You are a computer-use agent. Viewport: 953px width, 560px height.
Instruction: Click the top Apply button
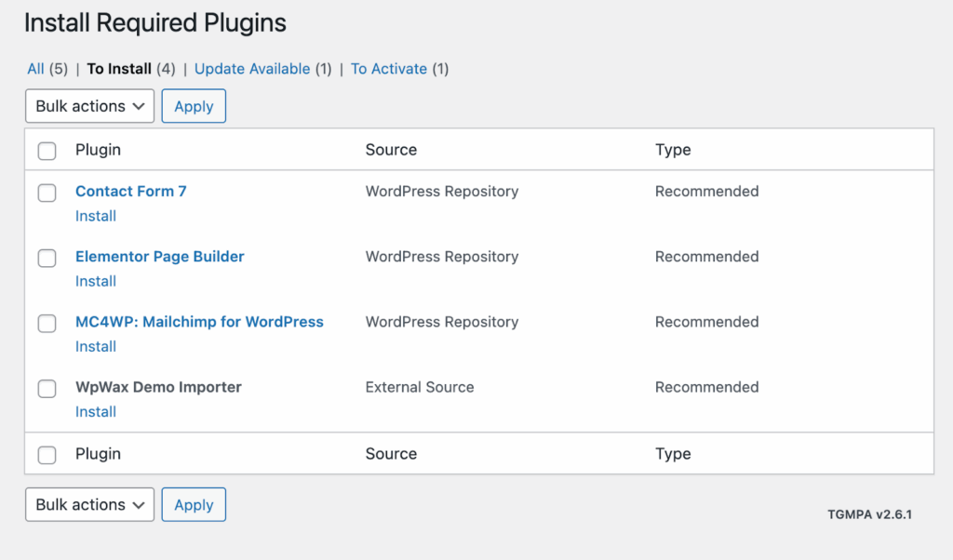(194, 106)
